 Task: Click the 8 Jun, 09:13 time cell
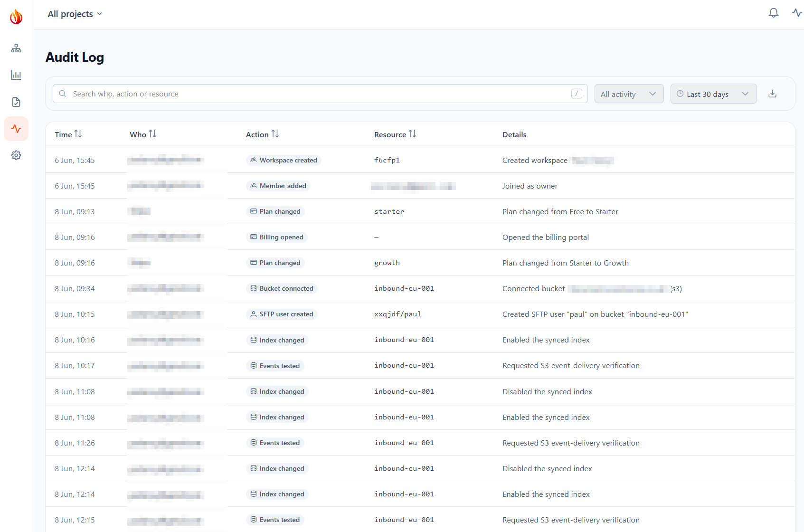[x=75, y=211]
